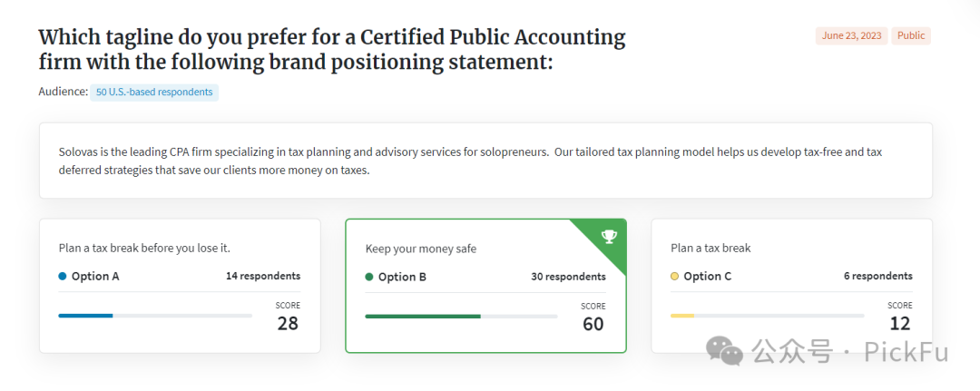
Task: Click the winner trophy icon on Option B
Action: [609, 237]
